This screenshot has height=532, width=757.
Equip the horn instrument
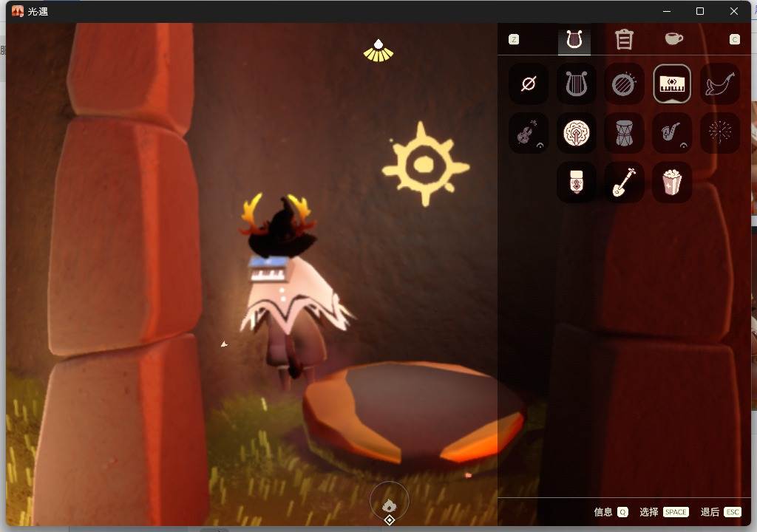pyautogui.click(x=719, y=84)
